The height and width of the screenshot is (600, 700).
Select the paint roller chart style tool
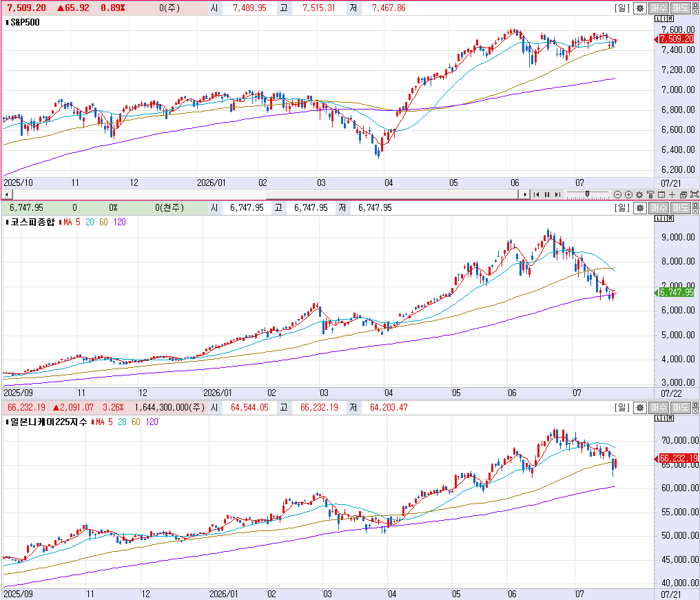pyautogui.click(x=650, y=195)
